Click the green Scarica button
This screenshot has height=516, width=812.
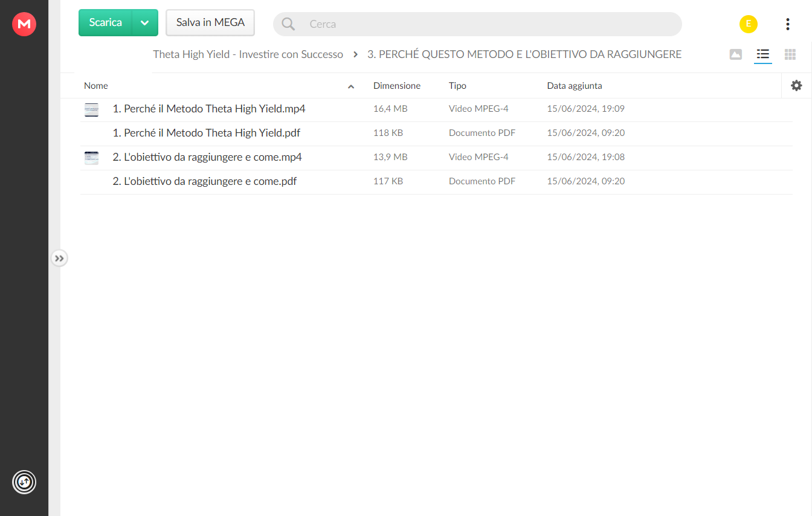(x=106, y=22)
